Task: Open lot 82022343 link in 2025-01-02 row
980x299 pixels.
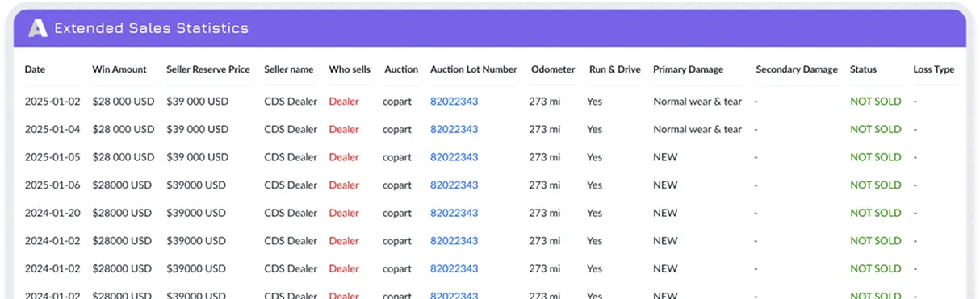Action: tap(454, 102)
